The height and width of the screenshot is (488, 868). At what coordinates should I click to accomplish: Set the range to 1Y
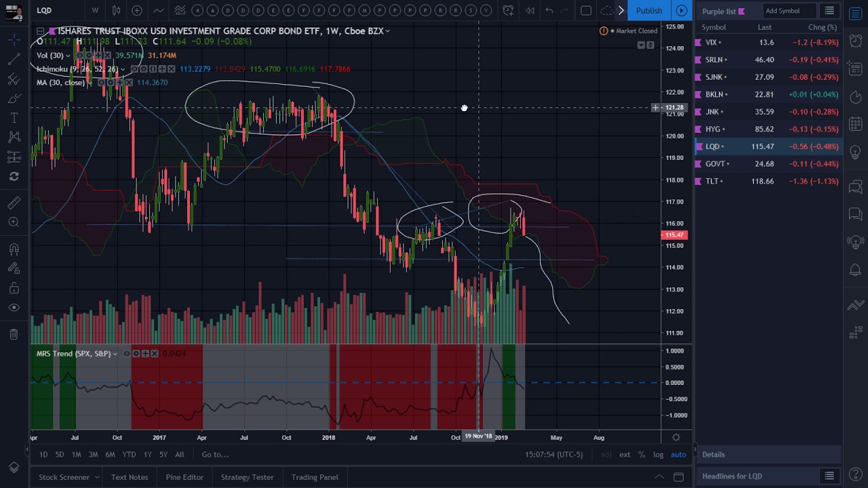tap(147, 455)
